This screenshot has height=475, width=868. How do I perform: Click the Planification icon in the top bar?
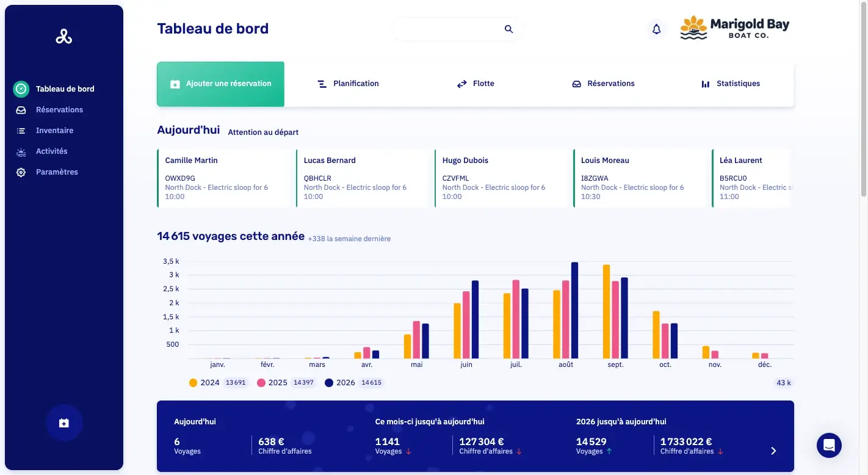(x=322, y=84)
